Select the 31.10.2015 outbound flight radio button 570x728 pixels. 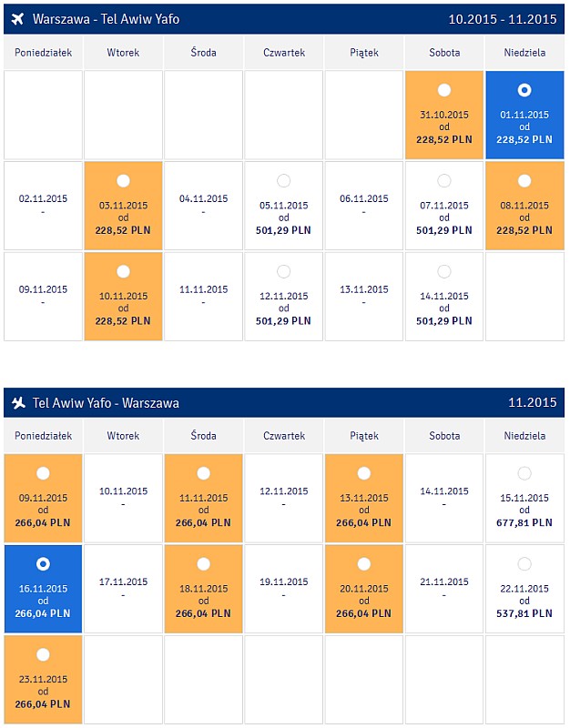(x=444, y=90)
